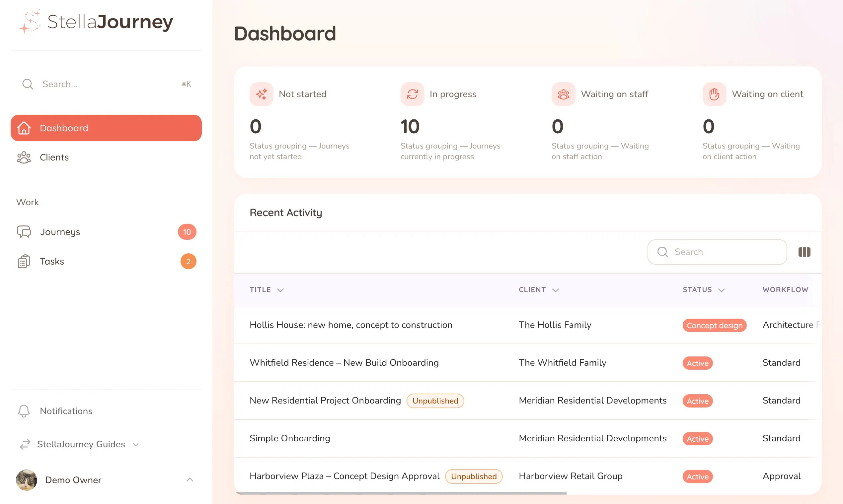Click the Waiting on client hand icon
Image resolution: width=843 pixels, height=504 pixels.
coord(714,94)
